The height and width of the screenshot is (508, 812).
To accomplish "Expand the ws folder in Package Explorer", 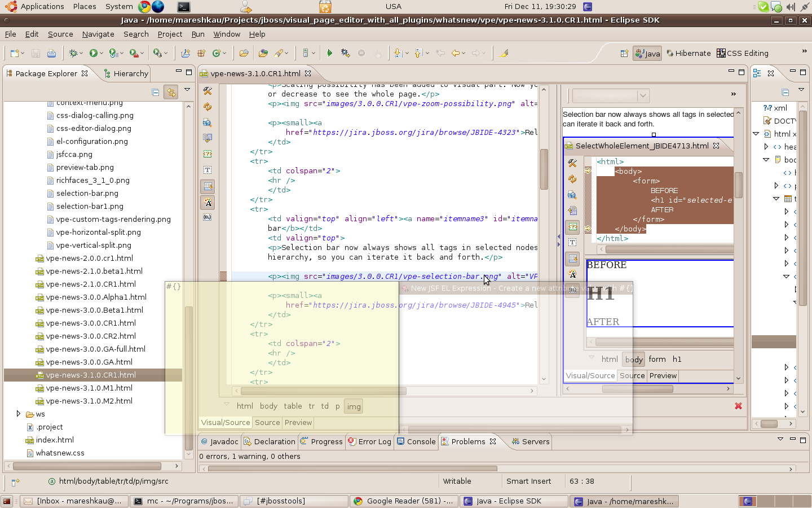I will [19, 414].
